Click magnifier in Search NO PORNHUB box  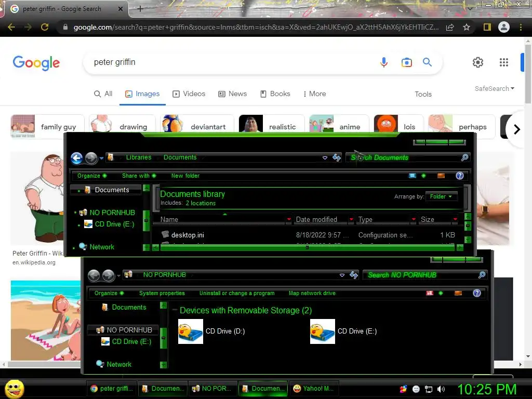pos(482,275)
